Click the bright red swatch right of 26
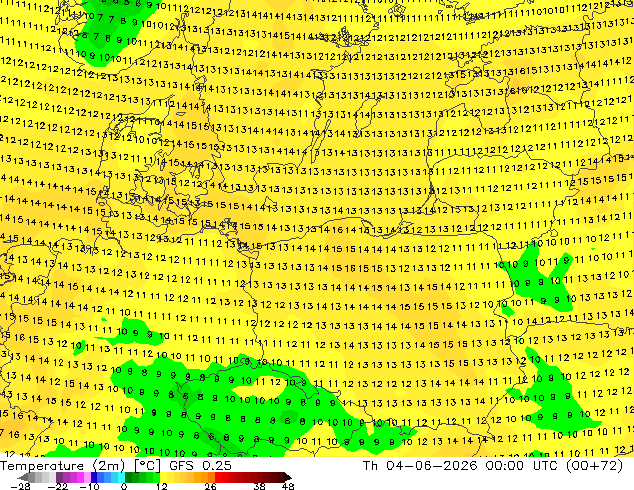Viewport: 634px width, 490px height. pos(218,477)
